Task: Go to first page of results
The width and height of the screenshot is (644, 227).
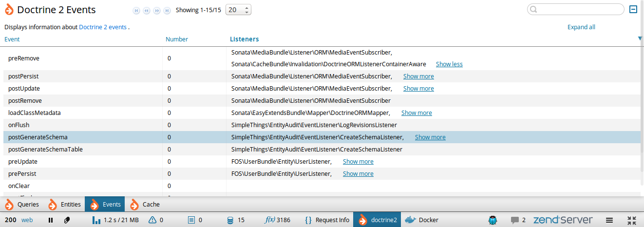Action: (136, 10)
